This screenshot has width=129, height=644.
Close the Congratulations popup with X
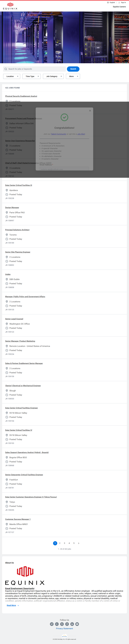pos(90,111)
